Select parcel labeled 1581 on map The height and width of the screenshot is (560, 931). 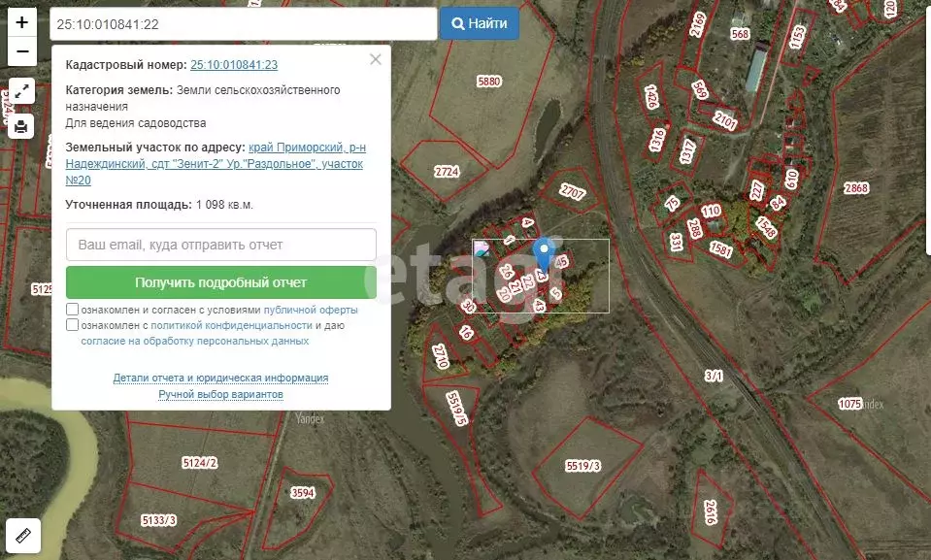tap(720, 249)
